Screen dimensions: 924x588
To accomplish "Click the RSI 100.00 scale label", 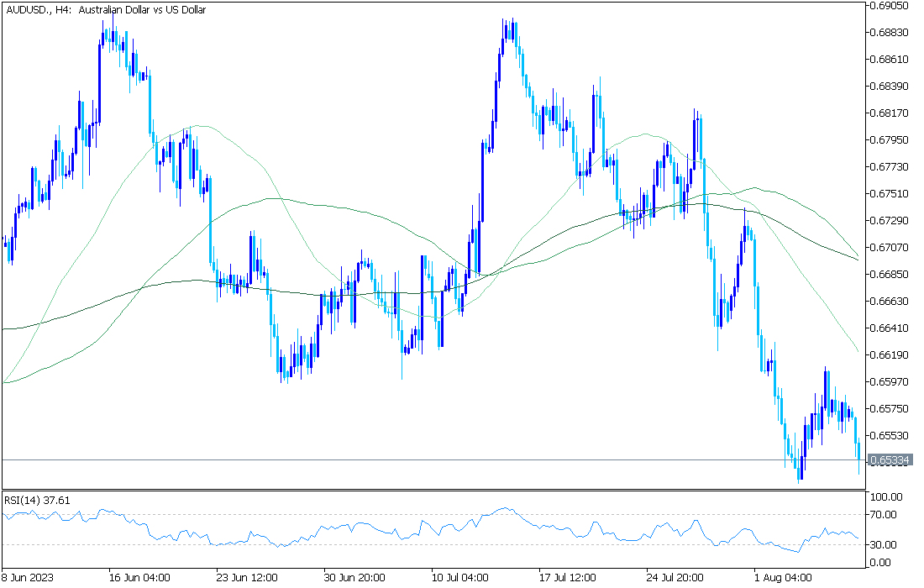I will [x=886, y=497].
